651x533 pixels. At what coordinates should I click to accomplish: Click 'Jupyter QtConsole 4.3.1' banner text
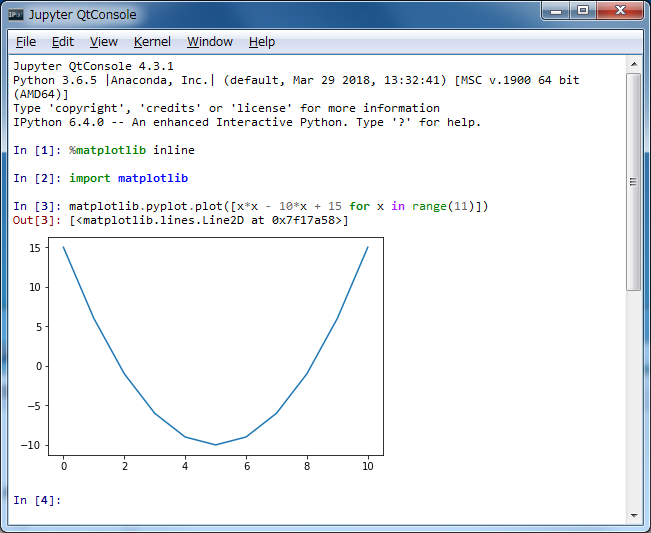coord(93,66)
